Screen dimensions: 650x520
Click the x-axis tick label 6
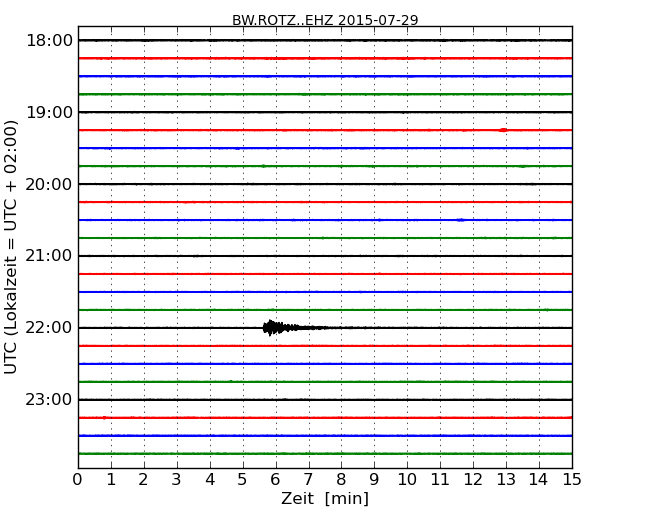coord(276,480)
